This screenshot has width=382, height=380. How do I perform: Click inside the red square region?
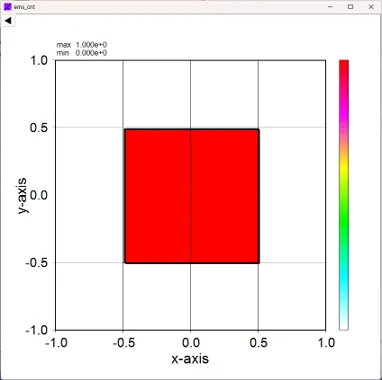pyautogui.click(x=192, y=196)
